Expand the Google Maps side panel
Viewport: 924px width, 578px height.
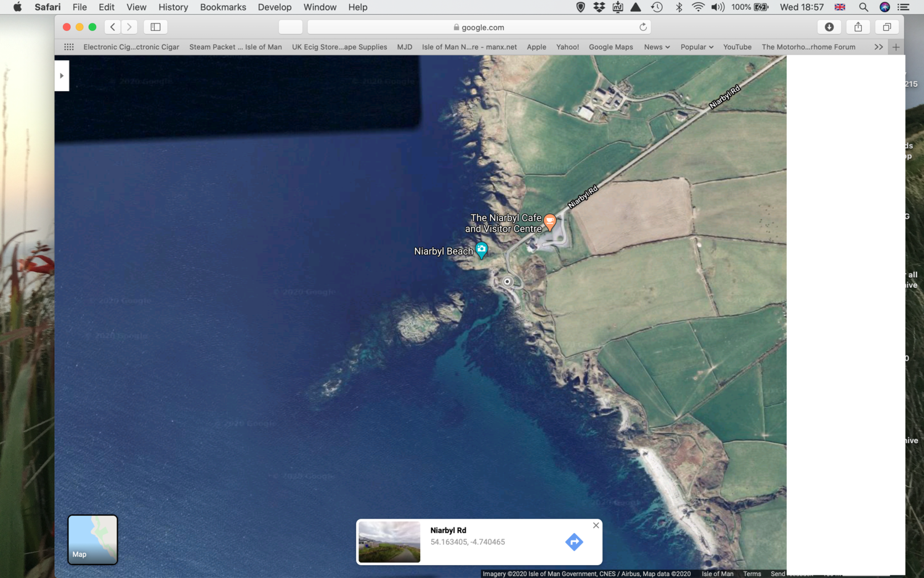62,76
